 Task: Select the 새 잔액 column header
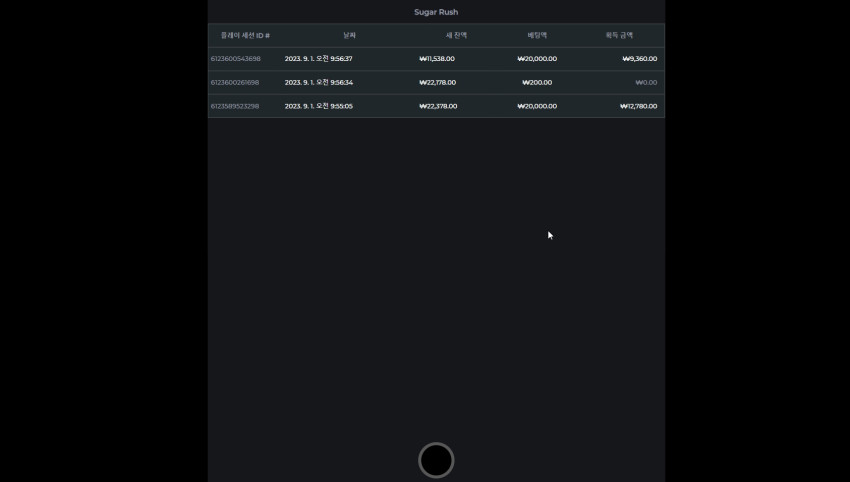point(456,35)
